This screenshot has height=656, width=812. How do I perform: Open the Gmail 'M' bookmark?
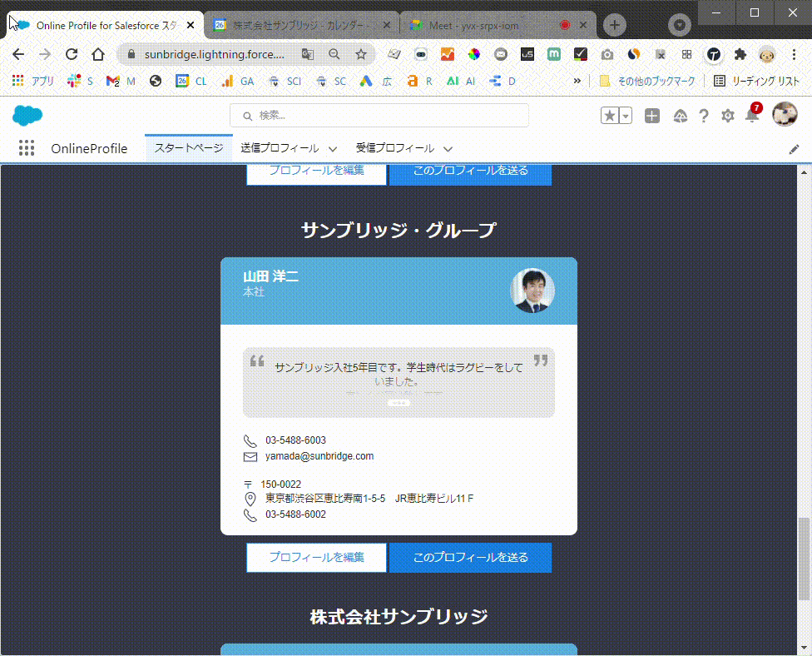(121, 81)
